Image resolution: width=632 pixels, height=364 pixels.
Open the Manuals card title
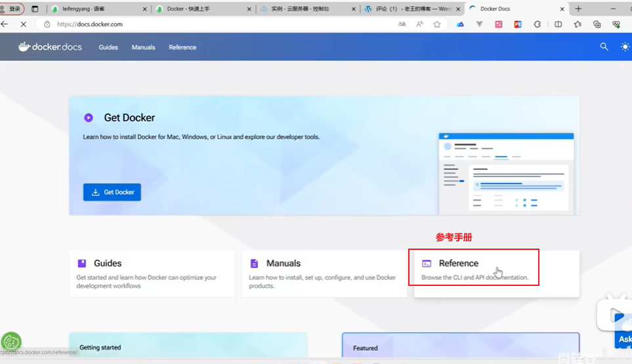[284, 264]
